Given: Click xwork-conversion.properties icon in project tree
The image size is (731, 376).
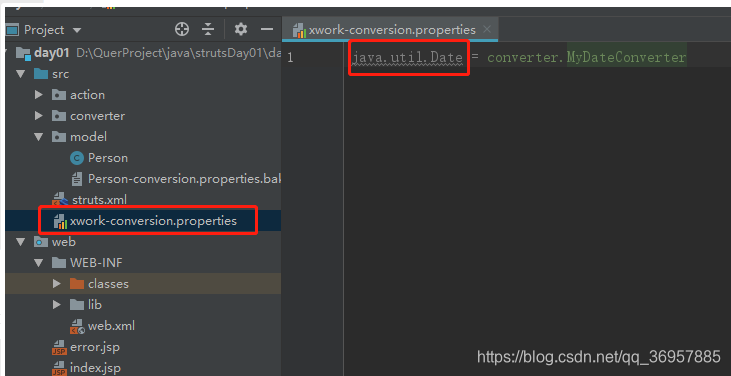Looking at the screenshot, I should point(61,221).
